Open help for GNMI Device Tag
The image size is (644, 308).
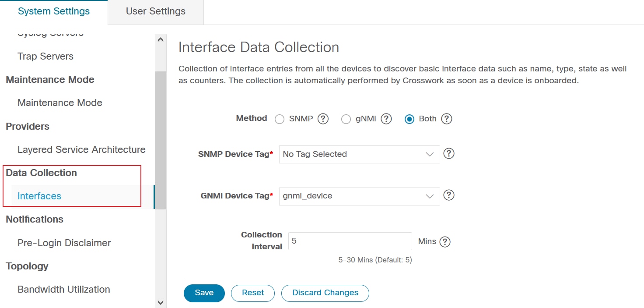pyautogui.click(x=449, y=195)
